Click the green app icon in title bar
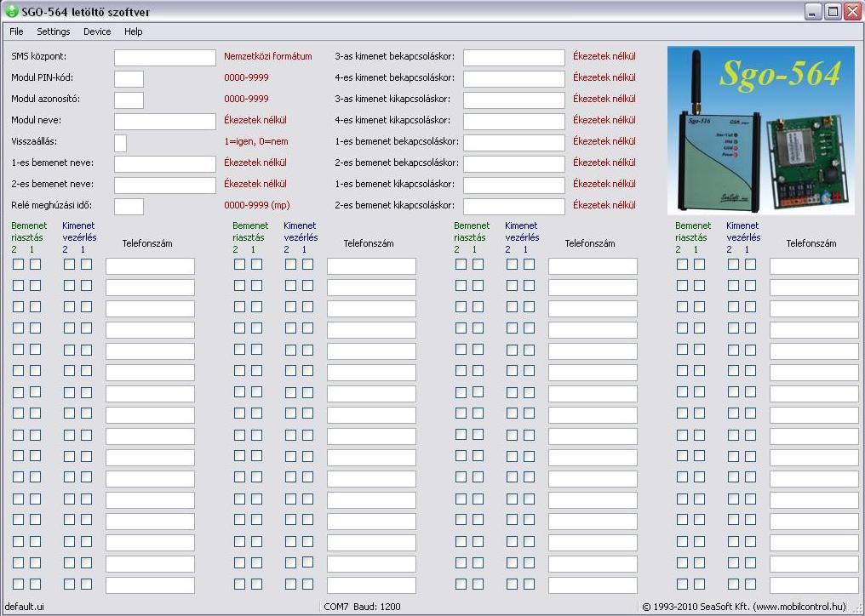Image resolution: width=865 pixels, height=616 pixels. pos(11,11)
